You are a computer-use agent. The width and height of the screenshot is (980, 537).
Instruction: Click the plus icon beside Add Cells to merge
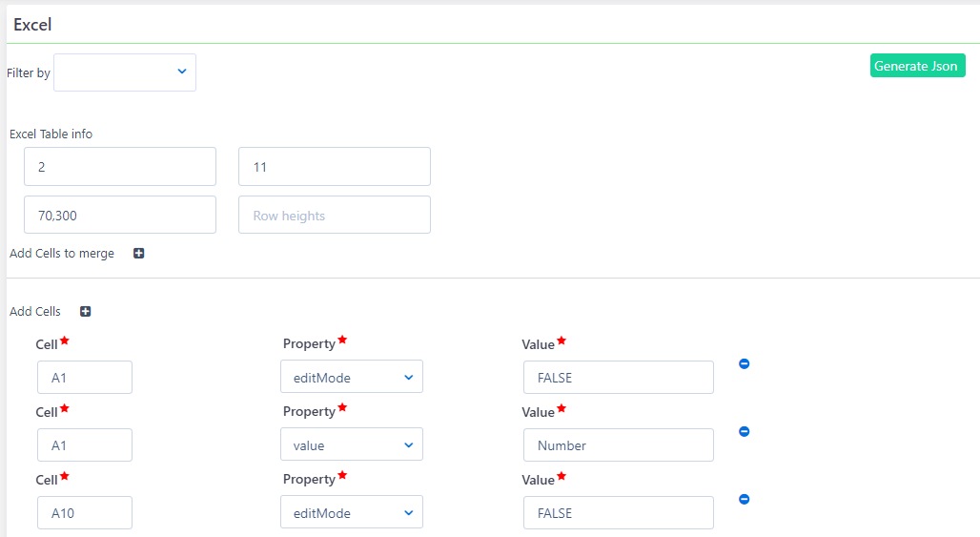click(x=139, y=253)
